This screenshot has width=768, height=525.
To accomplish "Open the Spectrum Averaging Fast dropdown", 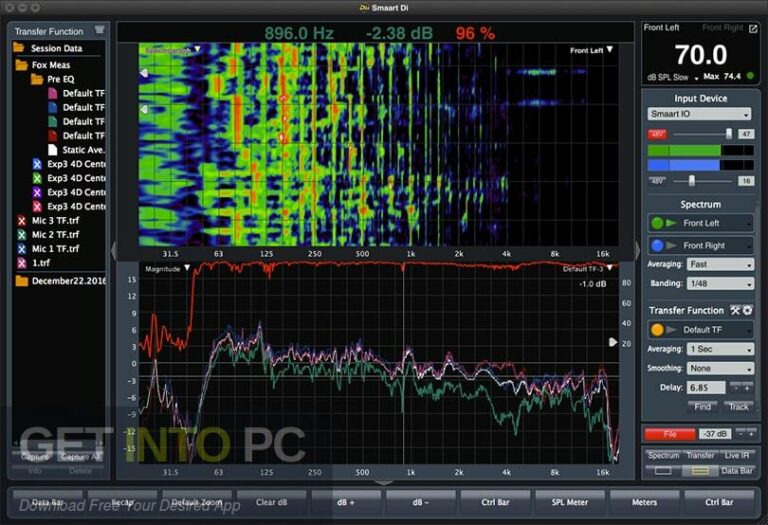I will point(720,264).
